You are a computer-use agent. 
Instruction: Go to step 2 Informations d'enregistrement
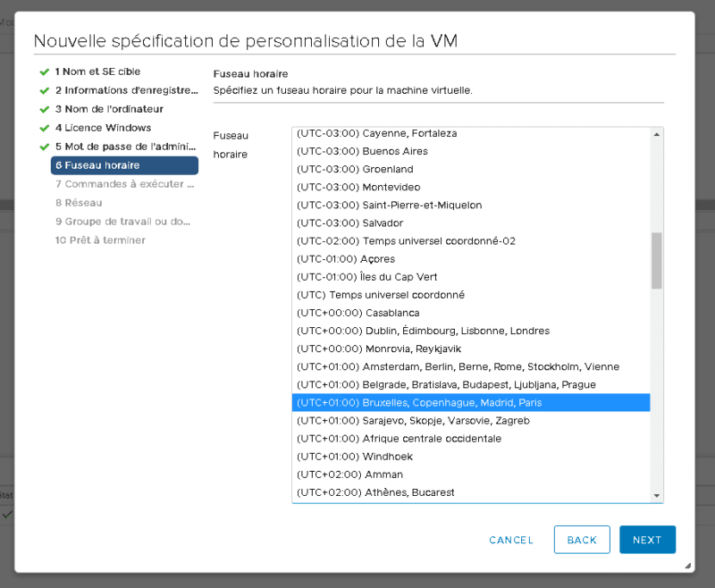[x=125, y=90]
